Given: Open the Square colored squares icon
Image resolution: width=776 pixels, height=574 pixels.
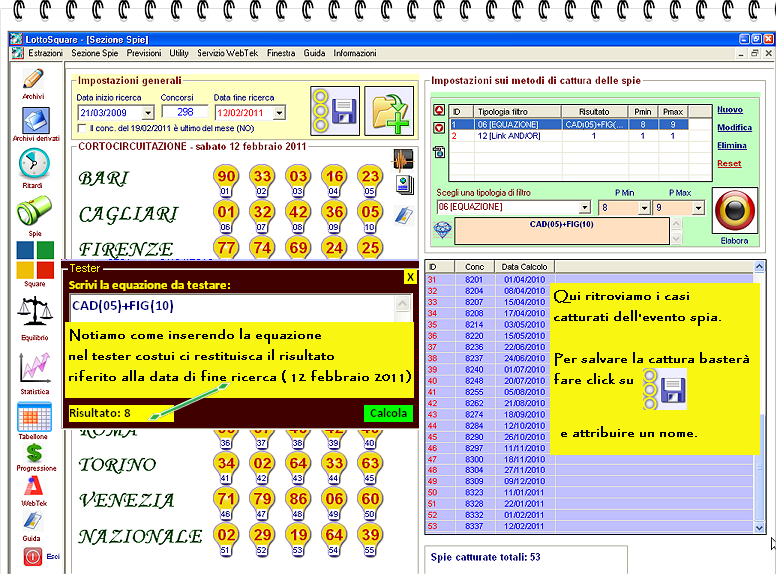Looking at the screenshot, I should point(35,260).
